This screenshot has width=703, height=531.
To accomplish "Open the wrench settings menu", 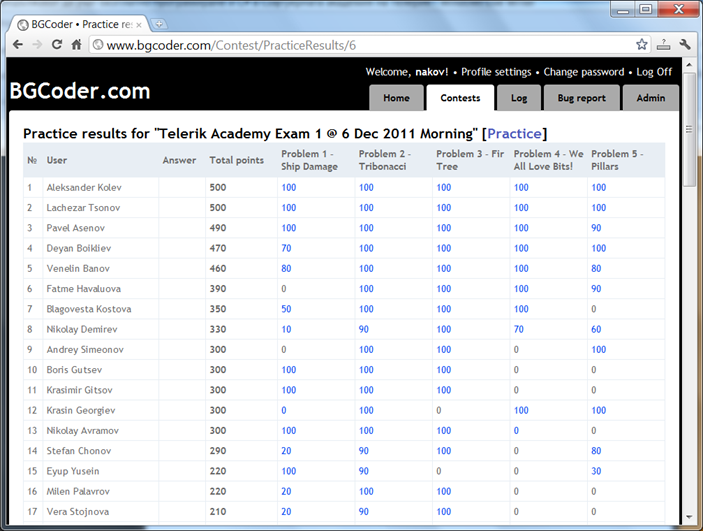I will 685,44.
